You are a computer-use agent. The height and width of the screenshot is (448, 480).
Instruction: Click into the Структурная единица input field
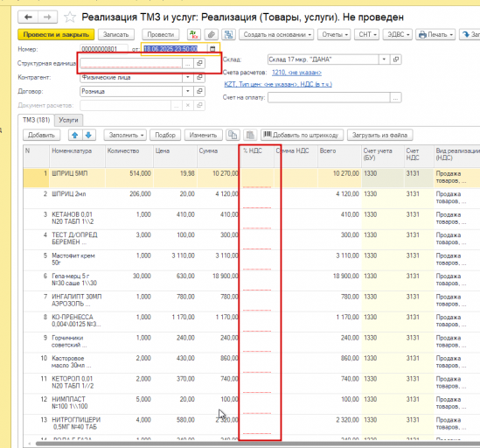(x=131, y=63)
